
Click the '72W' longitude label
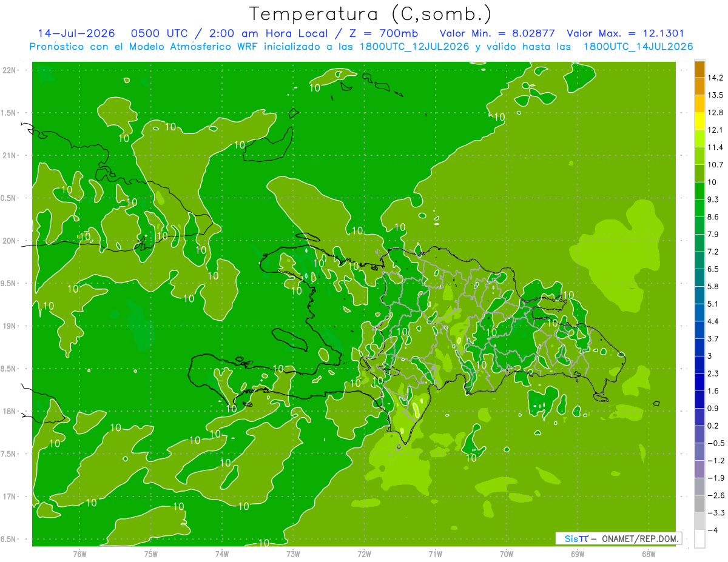pos(364,554)
